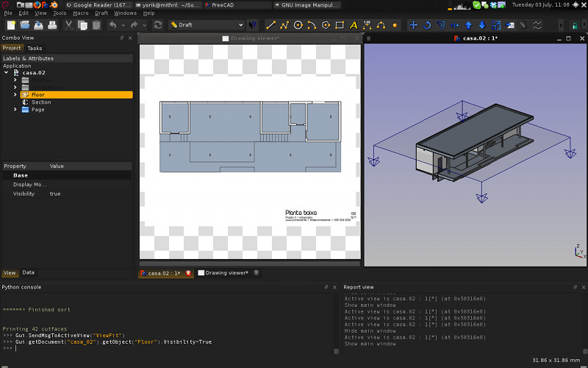Image resolution: width=588 pixels, height=368 pixels.
Task: Switch to the Data property tab
Action: [28, 273]
